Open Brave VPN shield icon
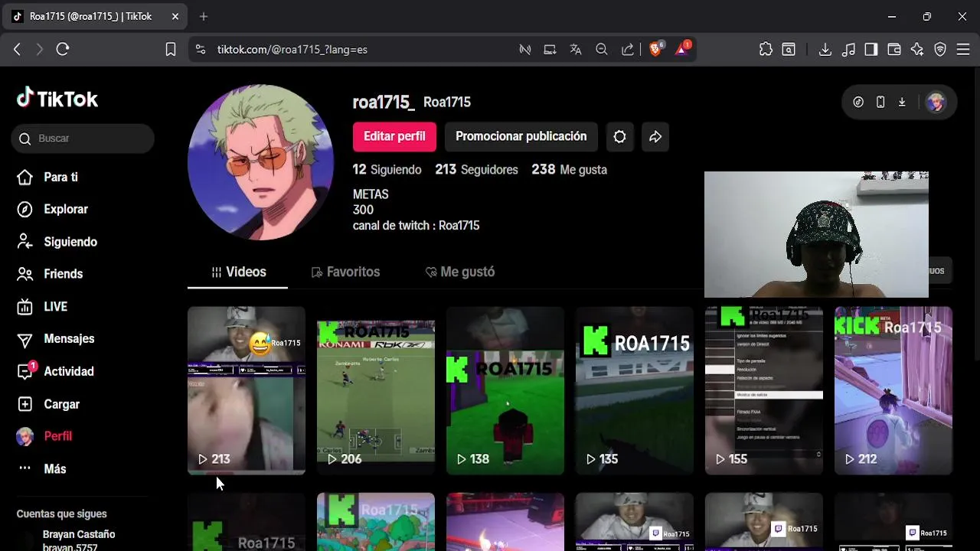 940,49
